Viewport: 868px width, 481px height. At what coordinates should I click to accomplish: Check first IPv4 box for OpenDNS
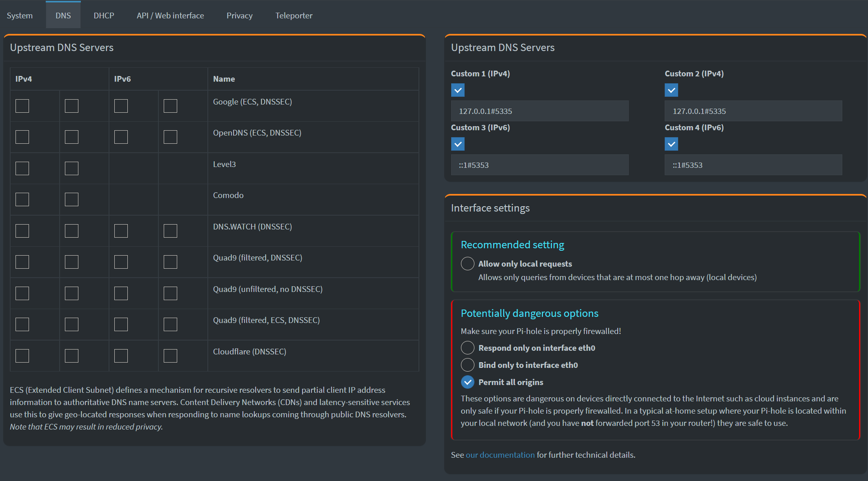click(22, 137)
